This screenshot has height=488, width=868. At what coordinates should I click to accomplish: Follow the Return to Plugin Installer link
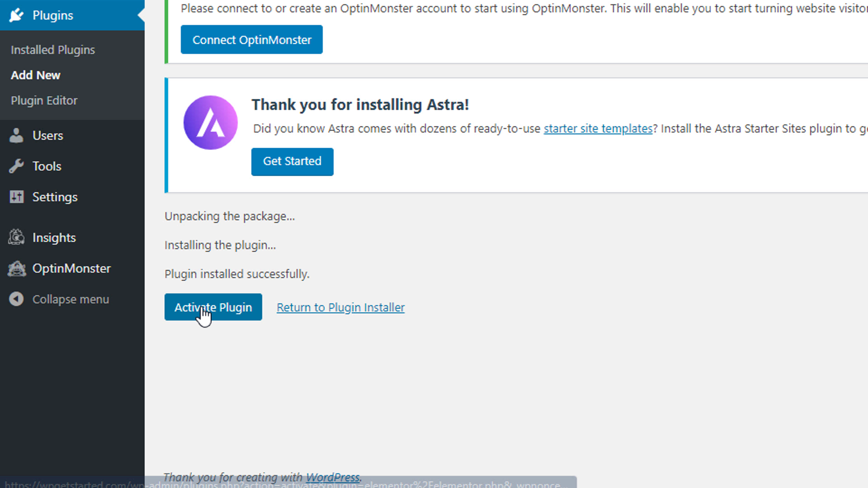(340, 307)
